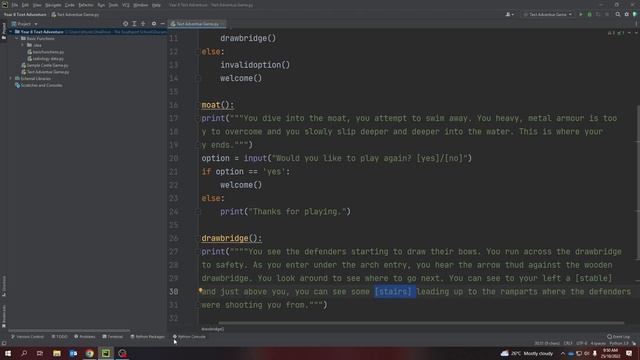Open the Run menu

click(x=101, y=5)
